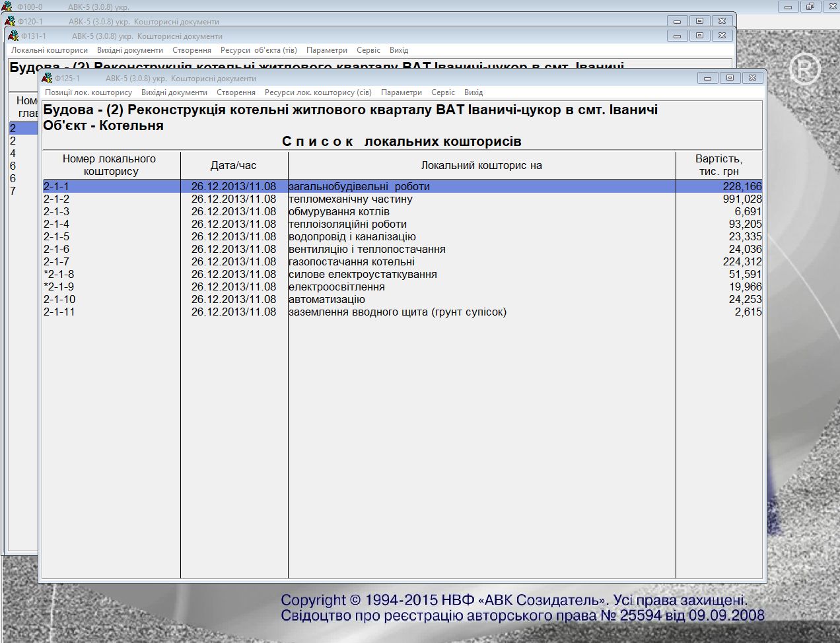Screen dimensions: 840x643
Task: Click 'автоматизацію' estimate name
Action: pyautogui.click(x=327, y=299)
